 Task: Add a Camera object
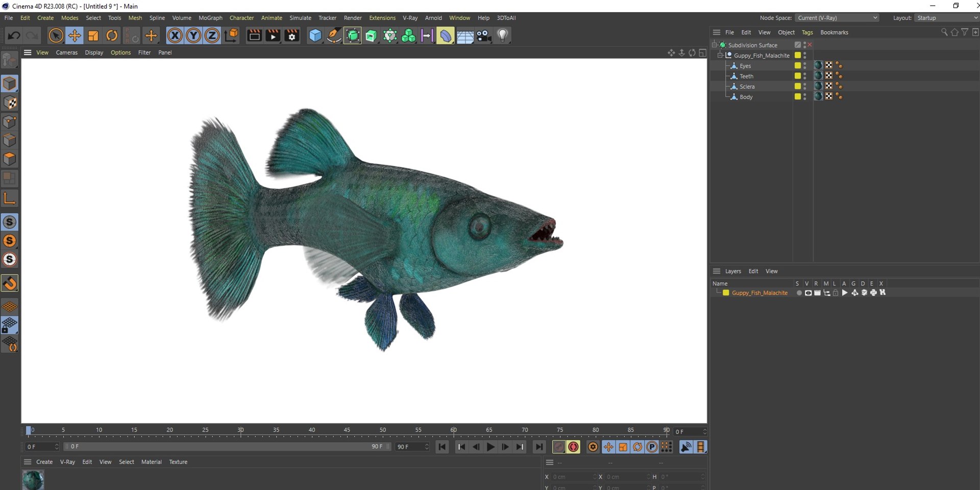[x=484, y=36]
